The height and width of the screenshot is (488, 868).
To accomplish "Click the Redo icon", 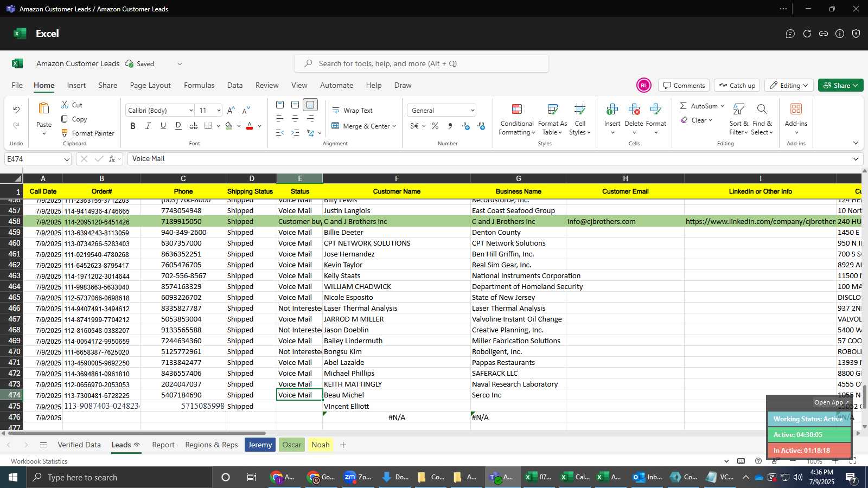I will (16, 126).
